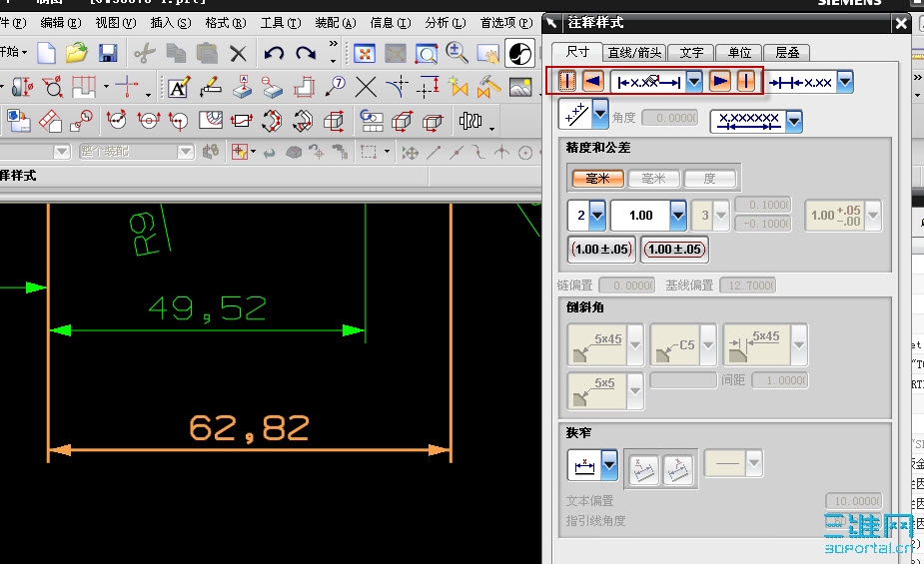The width and height of the screenshot is (924, 564).
Task: Click the Offset Center Point dimension icon
Action: [x=428, y=87]
